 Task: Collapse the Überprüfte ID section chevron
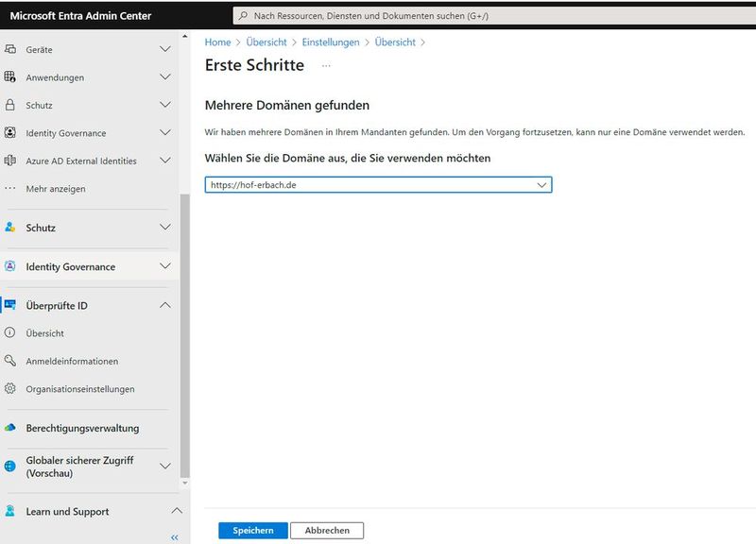[x=164, y=305]
